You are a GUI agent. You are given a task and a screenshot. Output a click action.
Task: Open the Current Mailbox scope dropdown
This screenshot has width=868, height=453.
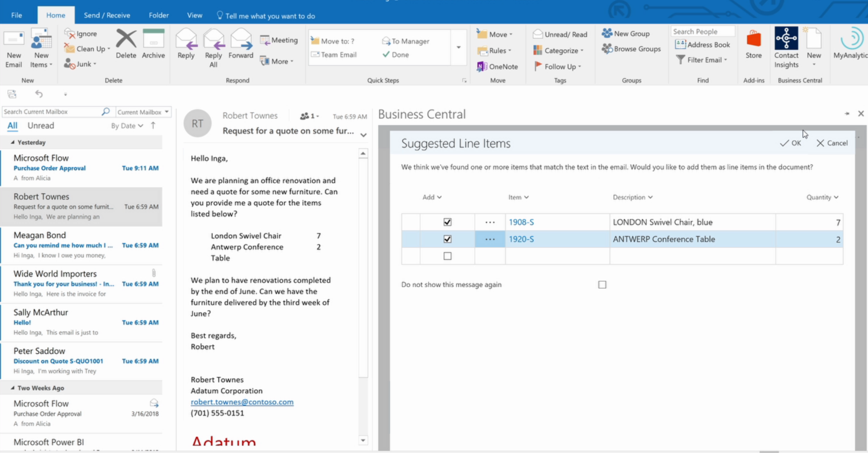coord(143,112)
